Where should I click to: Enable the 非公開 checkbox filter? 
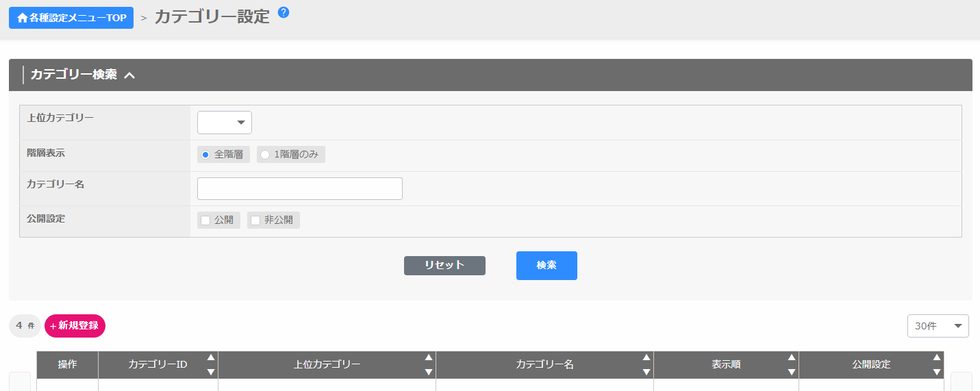(x=255, y=220)
